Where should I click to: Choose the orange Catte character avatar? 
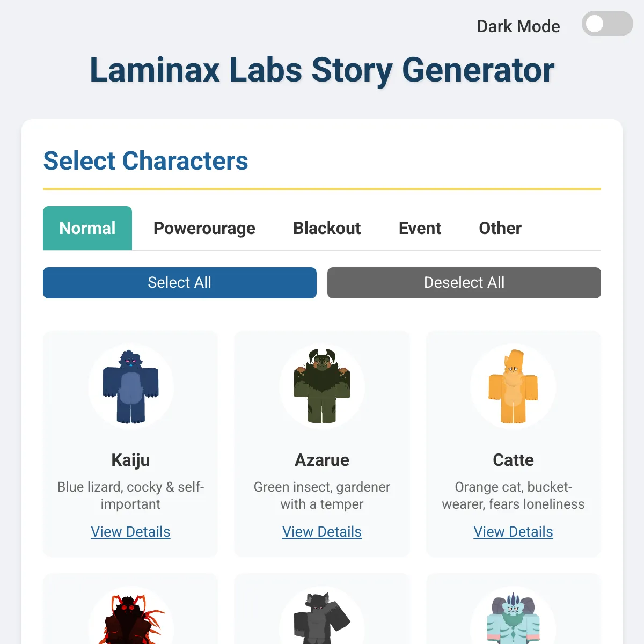tap(513, 386)
